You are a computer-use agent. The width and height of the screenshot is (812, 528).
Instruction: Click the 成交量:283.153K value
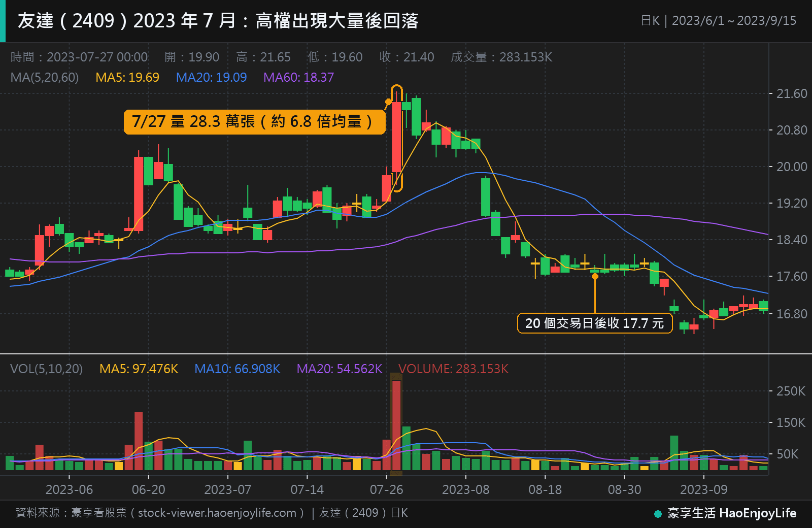pos(501,57)
